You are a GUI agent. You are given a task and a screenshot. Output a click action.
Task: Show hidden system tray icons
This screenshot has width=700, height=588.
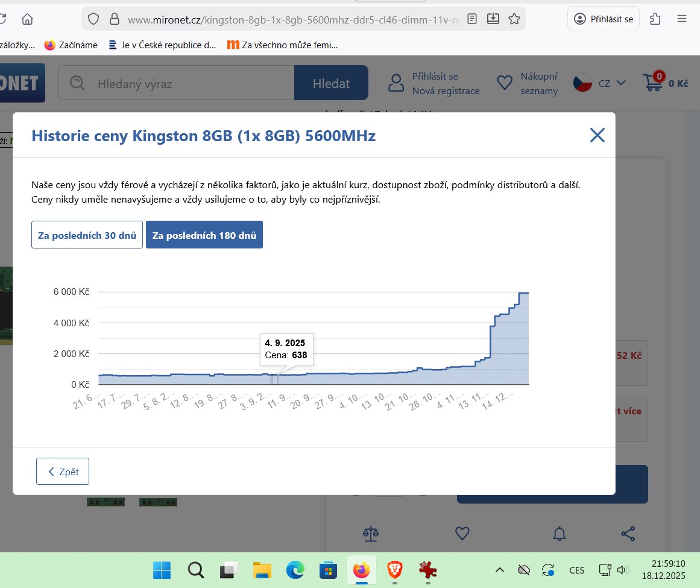point(500,570)
